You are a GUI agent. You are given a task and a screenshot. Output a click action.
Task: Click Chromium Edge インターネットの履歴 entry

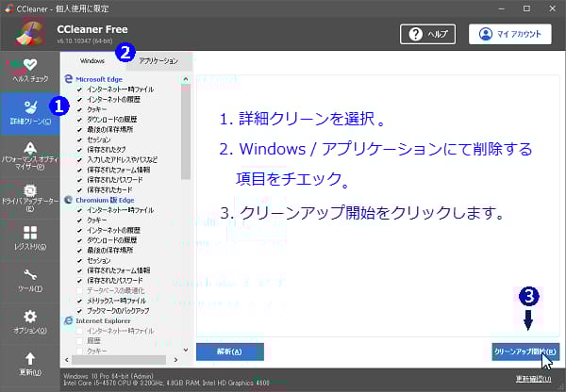(113, 230)
